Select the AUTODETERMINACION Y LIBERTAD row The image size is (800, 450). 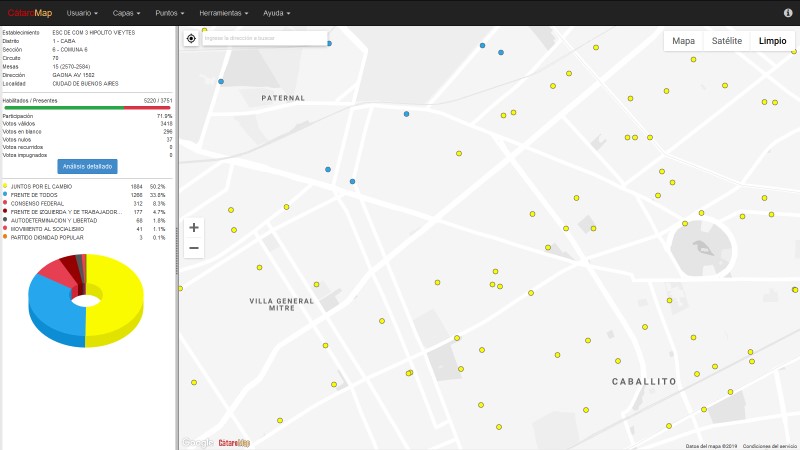click(87, 220)
